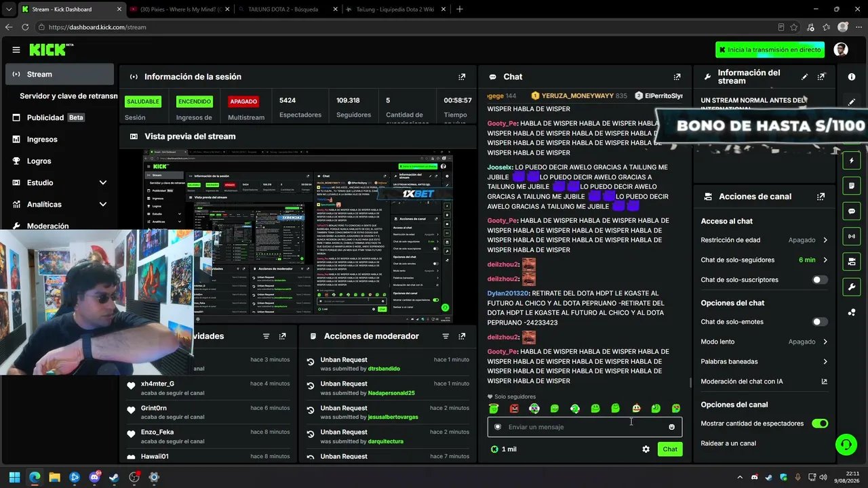Pop out the Chat panel

tap(677, 77)
